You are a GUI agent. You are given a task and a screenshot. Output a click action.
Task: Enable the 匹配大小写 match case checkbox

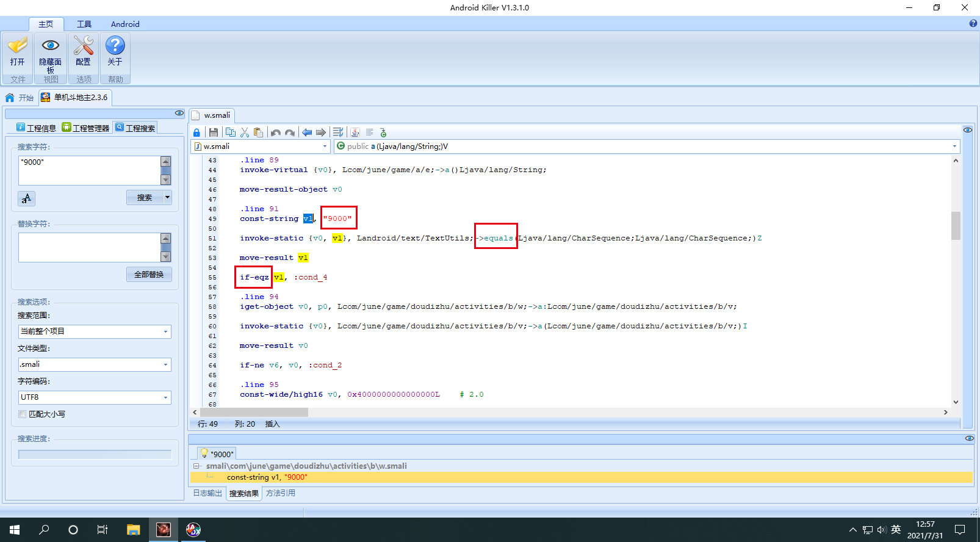tap(23, 414)
